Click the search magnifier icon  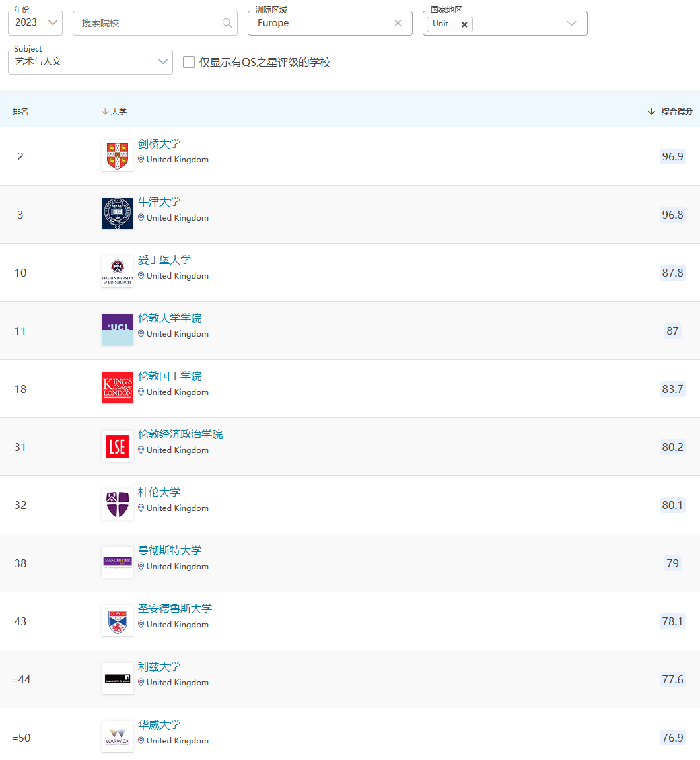[x=227, y=23]
